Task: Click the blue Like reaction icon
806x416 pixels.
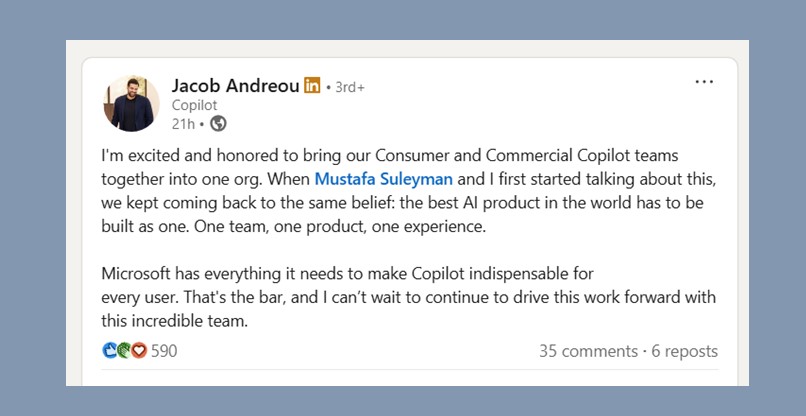Action: [x=109, y=351]
